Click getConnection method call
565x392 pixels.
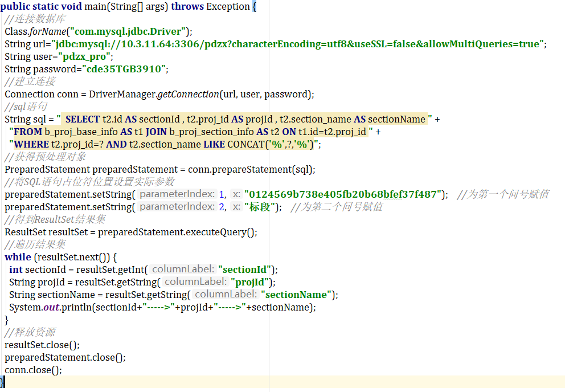[x=189, y=95]
